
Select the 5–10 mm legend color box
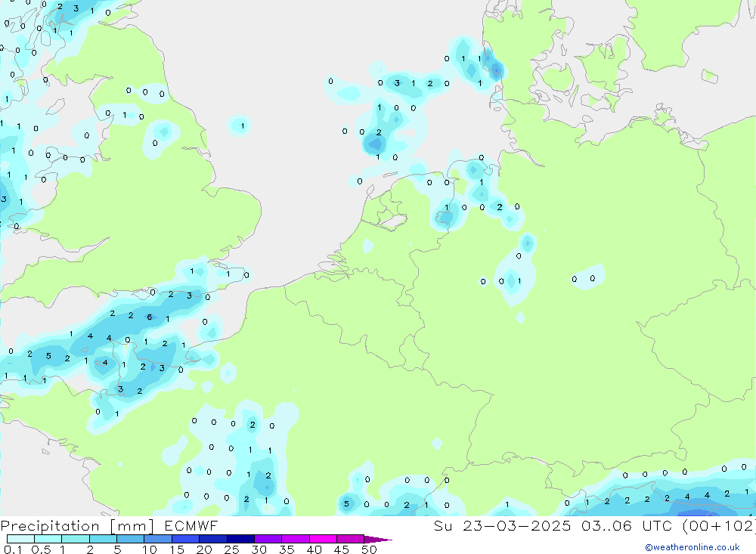click(x=131, y=539)
